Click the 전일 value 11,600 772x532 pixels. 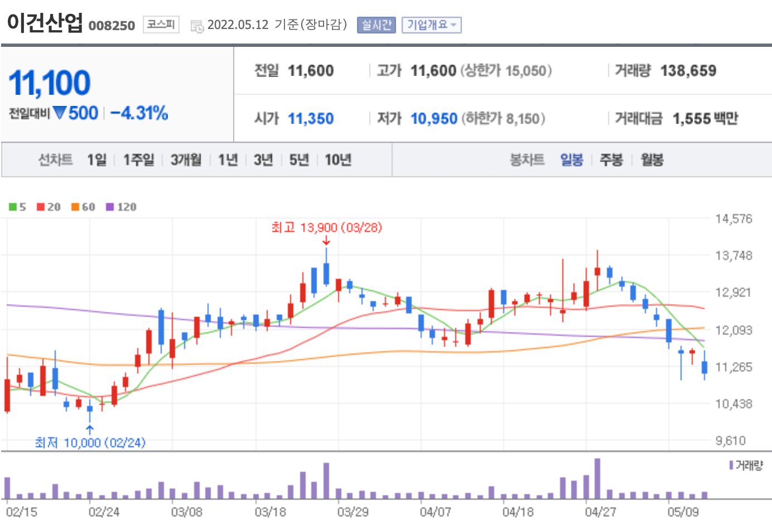coord(311,71)
